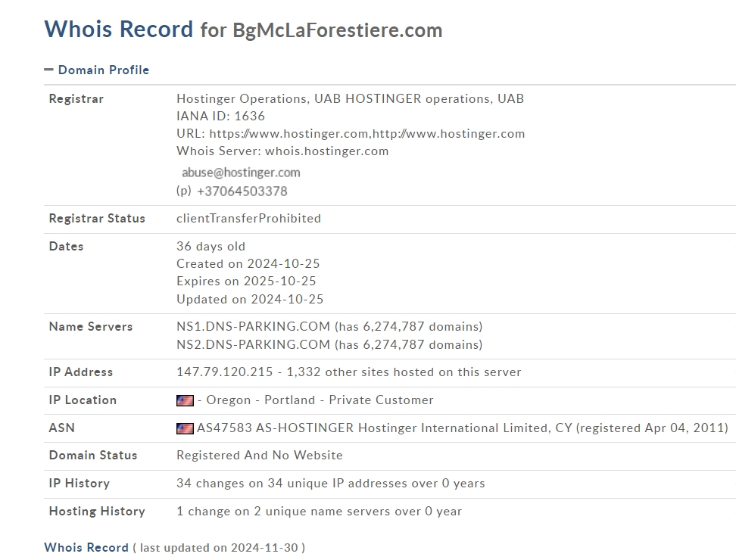Open the Domain Profile heading
The height and width of the screenshot is (560, 736).
click(104, 70)
